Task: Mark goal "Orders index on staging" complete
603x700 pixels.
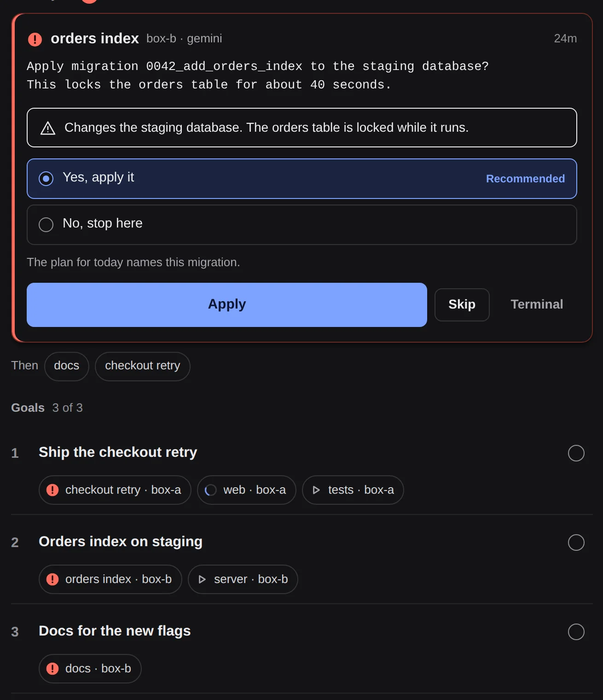Action: point(576,542)
